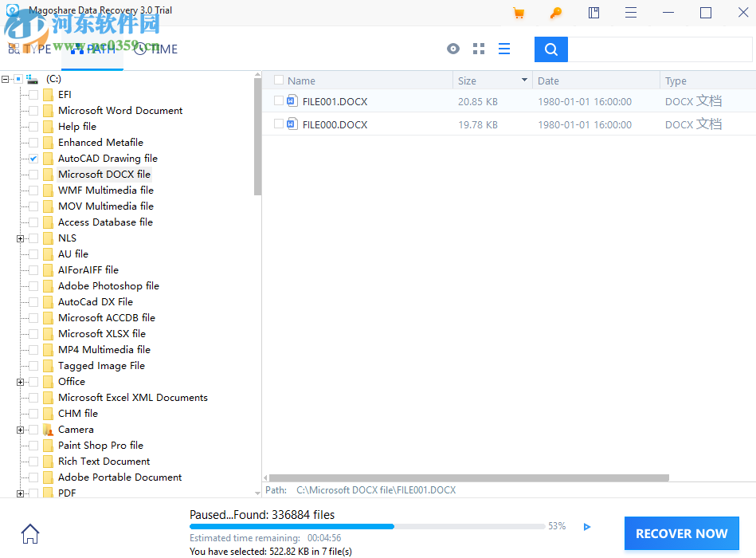The height and width of the screenshot is (558, 756).
Task: Select the checkbox for FILE001.DOCX
Action: click(x=278, y=101)
